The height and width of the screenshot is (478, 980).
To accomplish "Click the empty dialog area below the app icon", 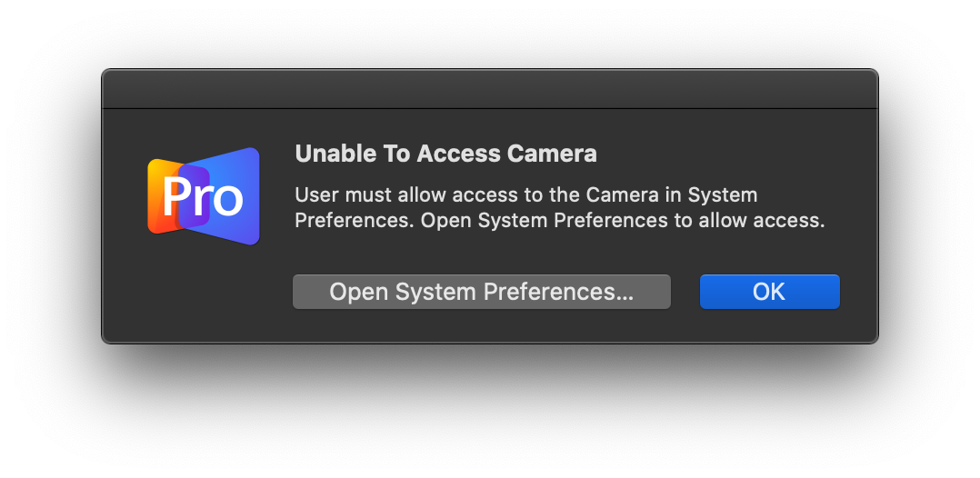I will pyautogui.click(x=204, y=293).
